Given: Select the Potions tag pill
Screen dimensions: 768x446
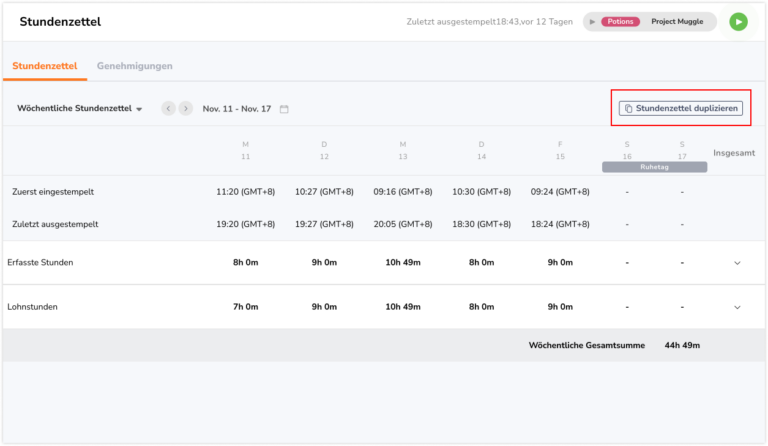Looking at the screenshot, I should (x=620, y=22).
